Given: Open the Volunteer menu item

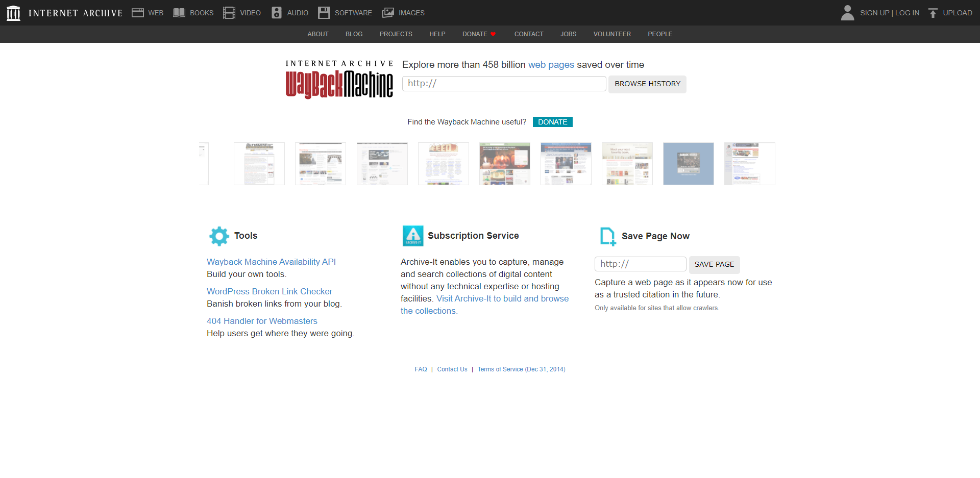Looking at the screenshot, I should point(612,34).
